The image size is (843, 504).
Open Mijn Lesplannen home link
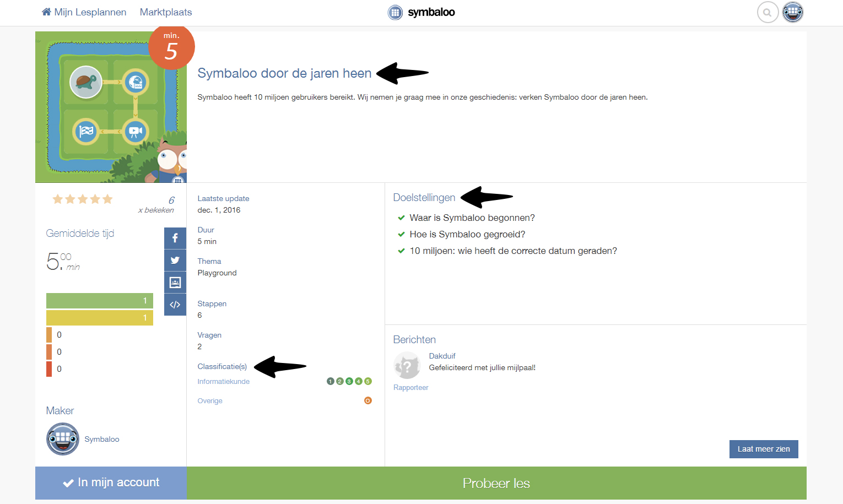pyautogui.click(x=84, y=12)
